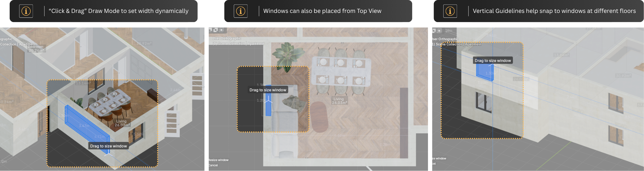Click the blue upper-floor window preview on facade
The image size is (644, 171).
point(485,72)
